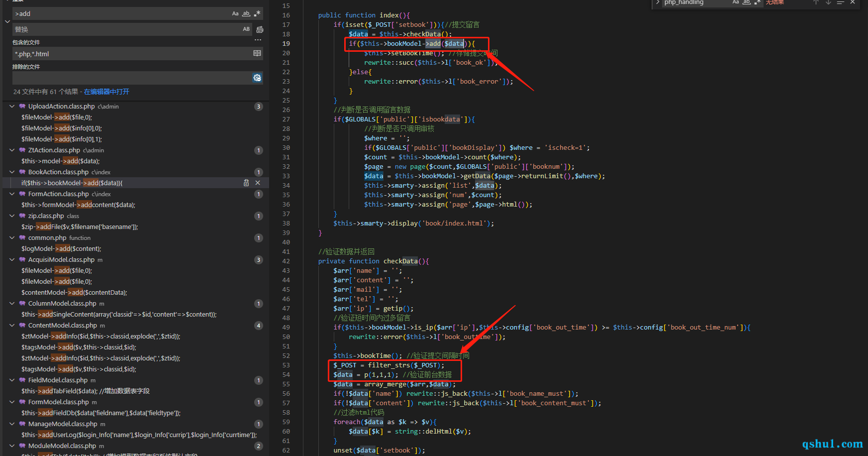Click line number 42 in the editor gutter
Viewport: 868px width, 456px height.
pos(286,261)
